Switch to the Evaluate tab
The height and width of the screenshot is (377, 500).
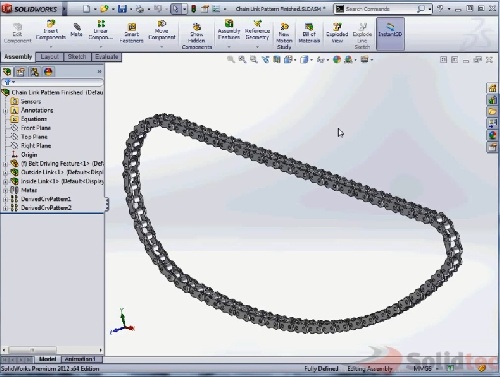point(106,57)
